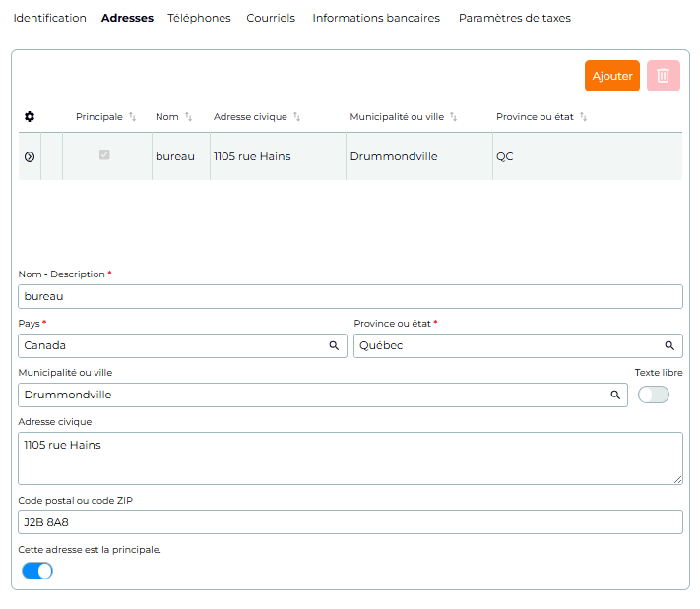The height and width of the screenshot is (609, 700).
Task: Expand the bureau row arrow icon
Action: tap(30, 157)
